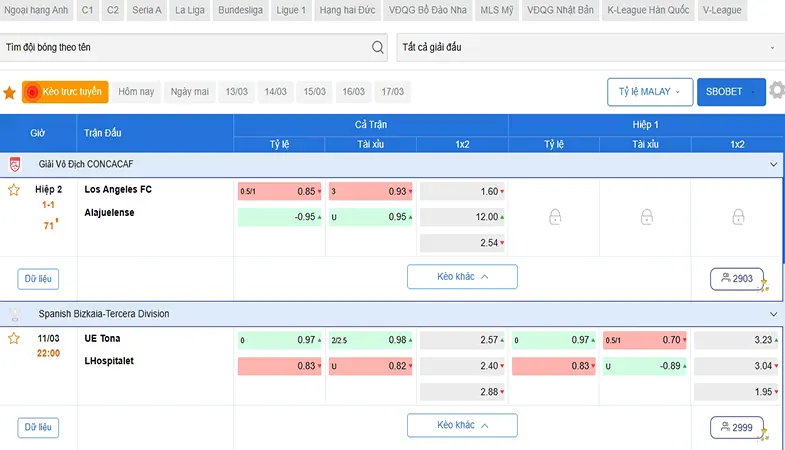Select the La Liga tab

tap(190, 10)
